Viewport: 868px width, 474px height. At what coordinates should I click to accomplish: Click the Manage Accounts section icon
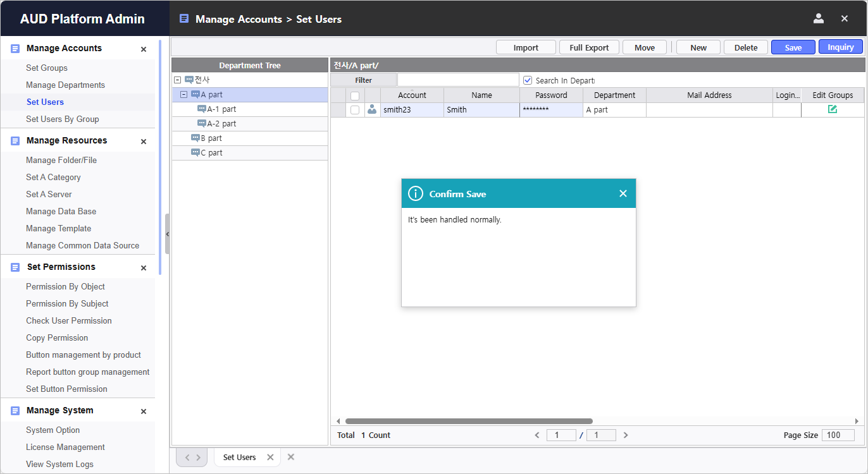coord(15,49)
